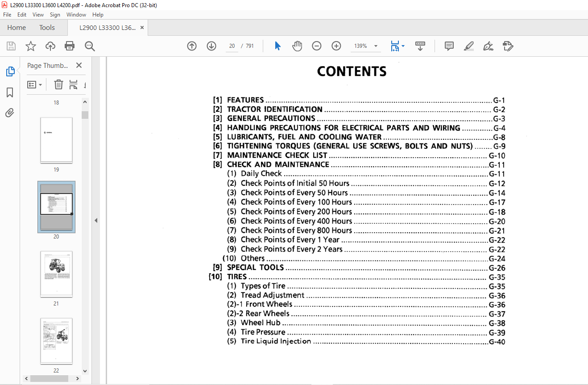
Task: Open the Help menu
Action: point(98,15)
